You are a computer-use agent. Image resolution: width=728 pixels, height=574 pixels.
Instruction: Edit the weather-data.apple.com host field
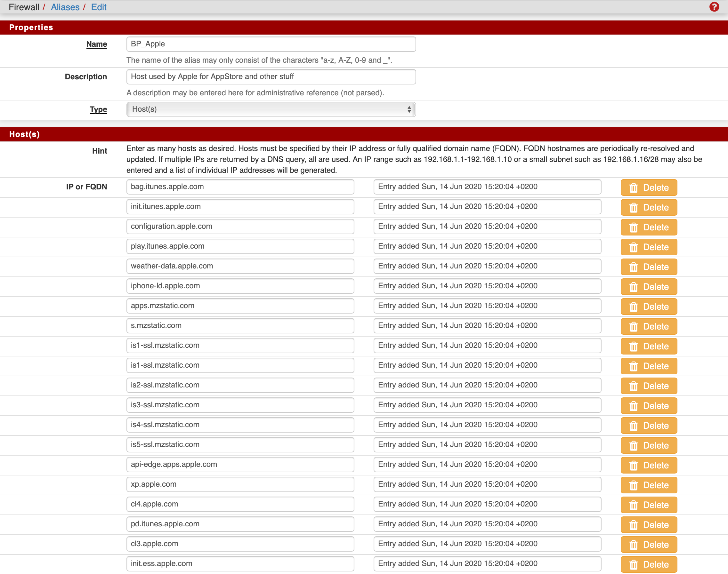(240, 266)
